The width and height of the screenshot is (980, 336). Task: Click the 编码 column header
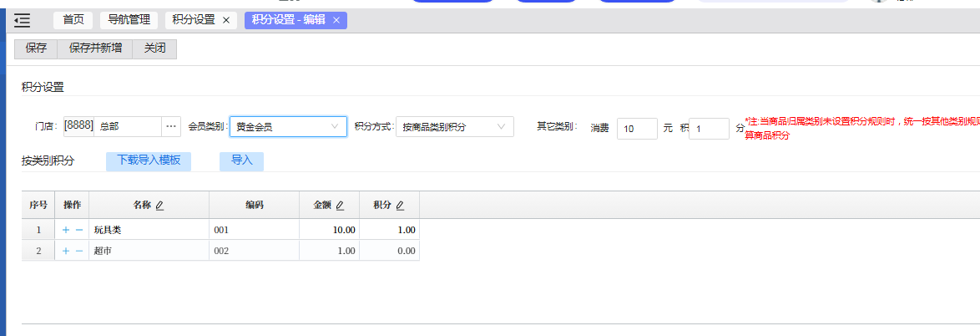tap(255, 206)
